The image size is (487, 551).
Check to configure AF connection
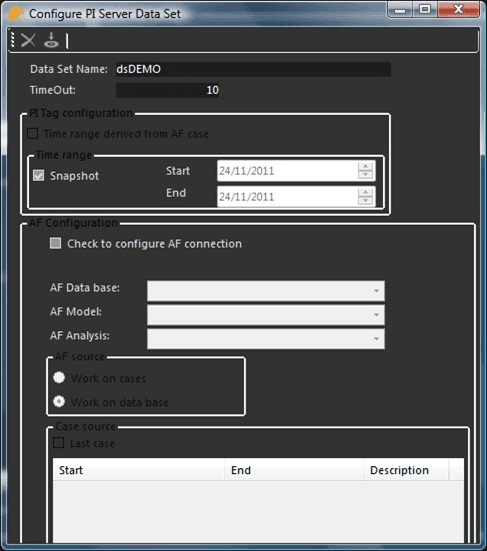pyautogui.click(x=56, y=243)
